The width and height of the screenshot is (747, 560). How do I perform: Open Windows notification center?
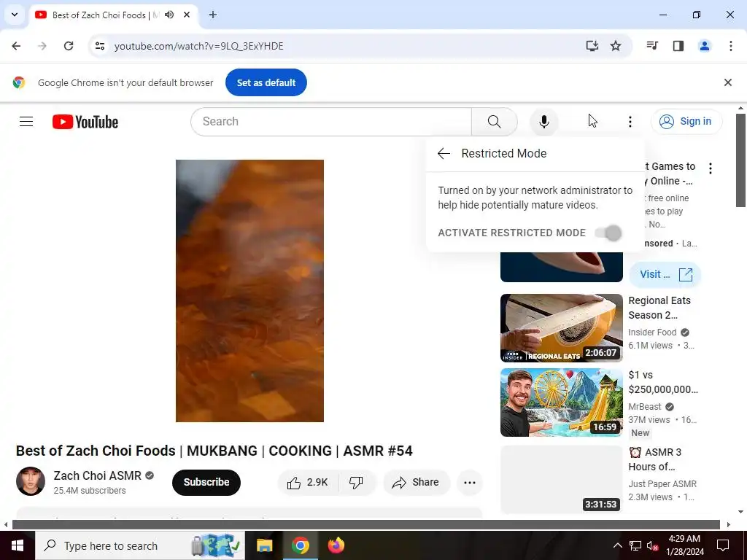[x=723, y=545]
